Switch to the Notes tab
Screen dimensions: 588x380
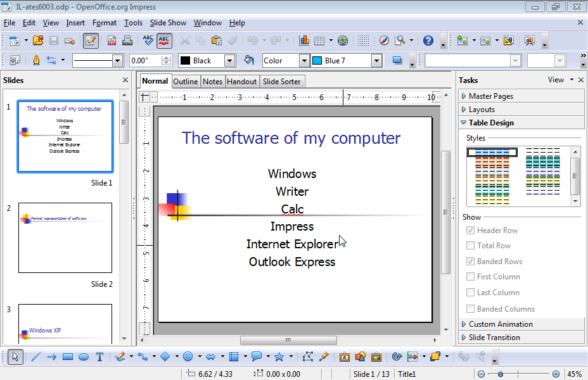pos(213,81)
